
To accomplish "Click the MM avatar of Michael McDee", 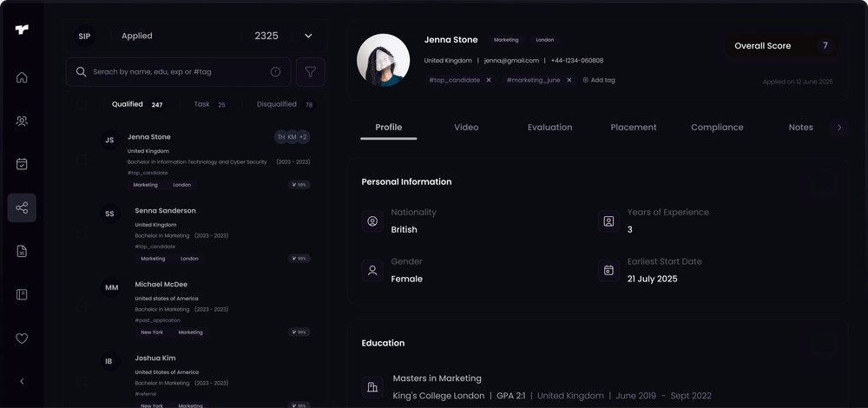I will pyautogui.click(x=111, y=288).
